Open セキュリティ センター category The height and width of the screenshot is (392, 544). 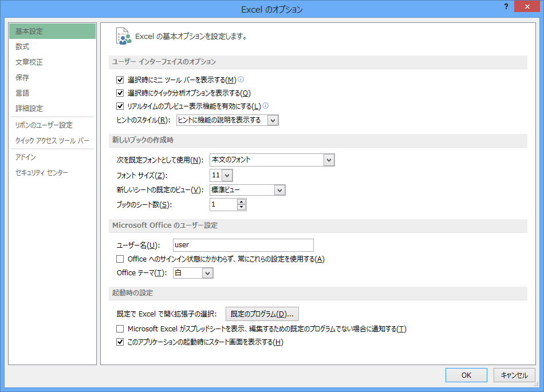point(52,173)
